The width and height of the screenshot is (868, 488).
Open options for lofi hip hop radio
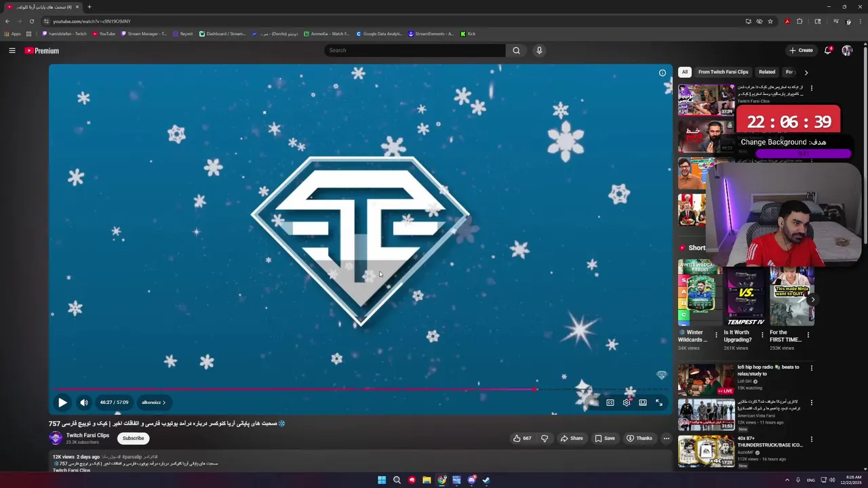click(x=812, y=368)
